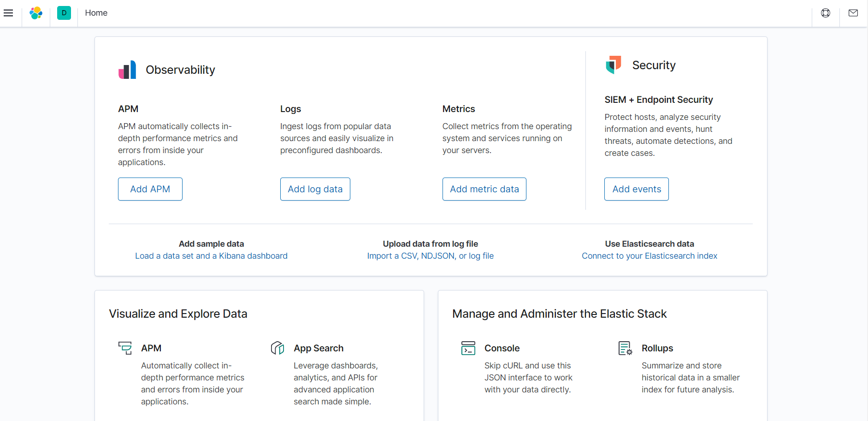The width and height of the screenshot is (868, 421).
Task: Click the Elastic logo icon
Action: [36, 13]
